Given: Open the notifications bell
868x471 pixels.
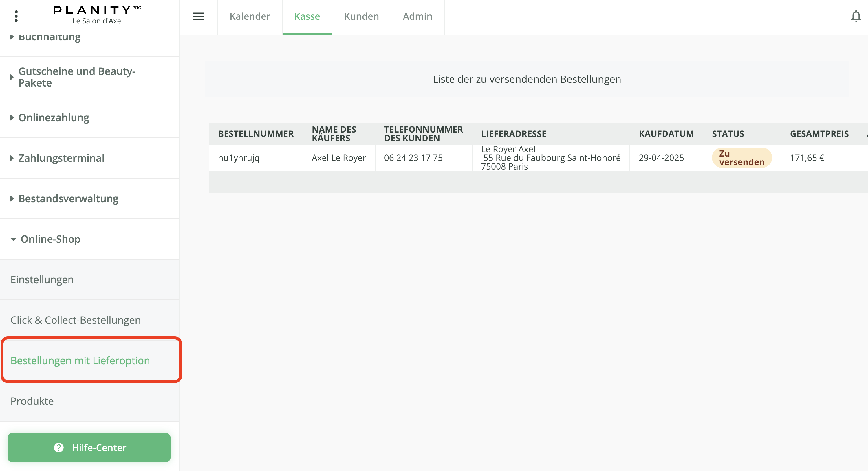Looking at the screenshot, I should tap(856, 16).
